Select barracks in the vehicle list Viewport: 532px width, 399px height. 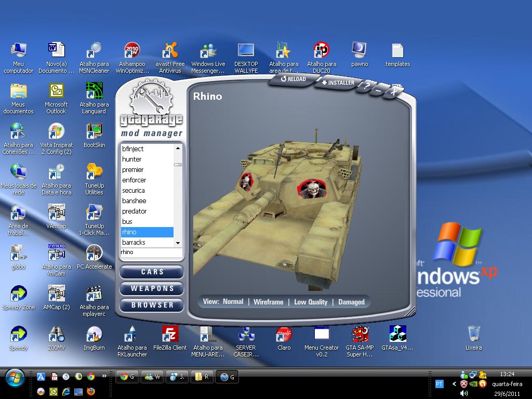pos(147,242)
